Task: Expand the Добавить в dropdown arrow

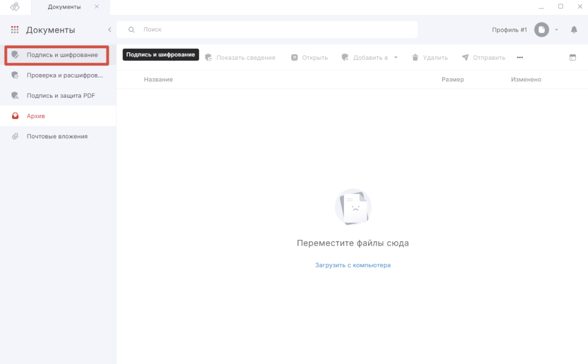Action: tap(396, 57)
